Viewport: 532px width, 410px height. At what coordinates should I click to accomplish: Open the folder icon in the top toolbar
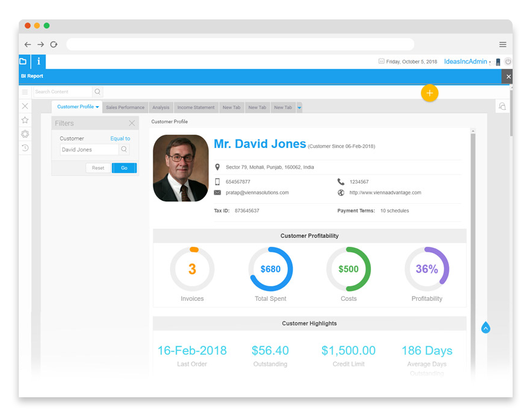(x=23, y=61)
